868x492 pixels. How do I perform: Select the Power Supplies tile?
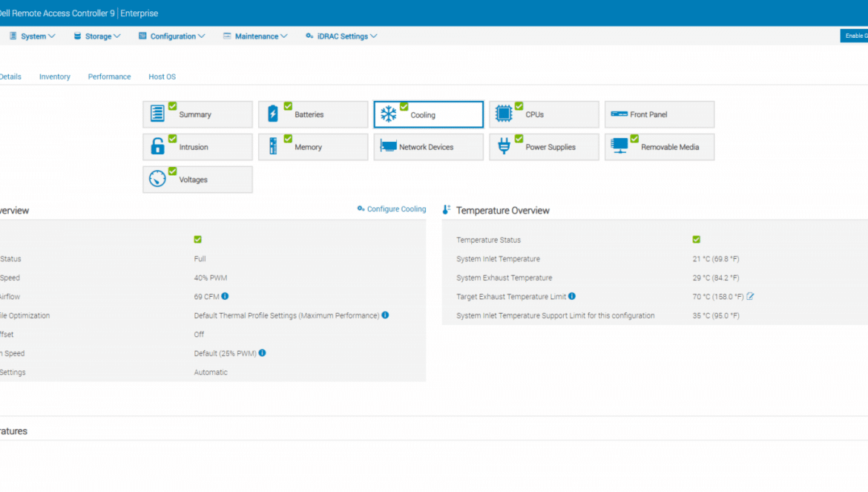pyautogui.click(x=544, y=147)
